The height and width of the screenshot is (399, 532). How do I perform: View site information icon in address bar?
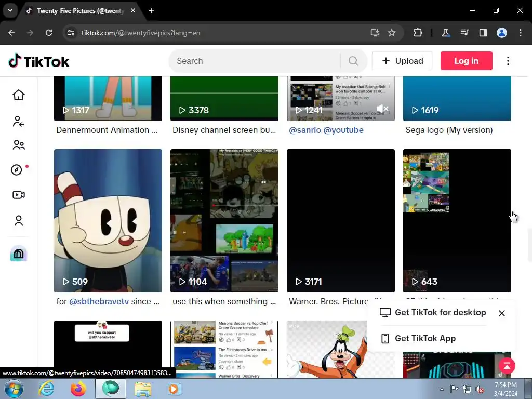point(71,33)
